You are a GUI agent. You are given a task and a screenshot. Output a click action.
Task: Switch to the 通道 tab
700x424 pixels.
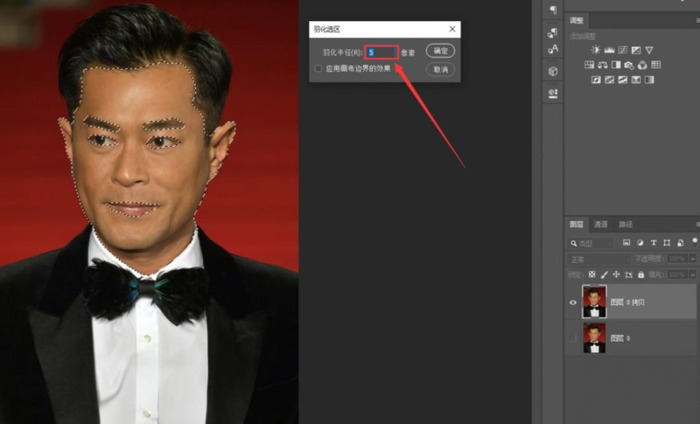point(601,224)
